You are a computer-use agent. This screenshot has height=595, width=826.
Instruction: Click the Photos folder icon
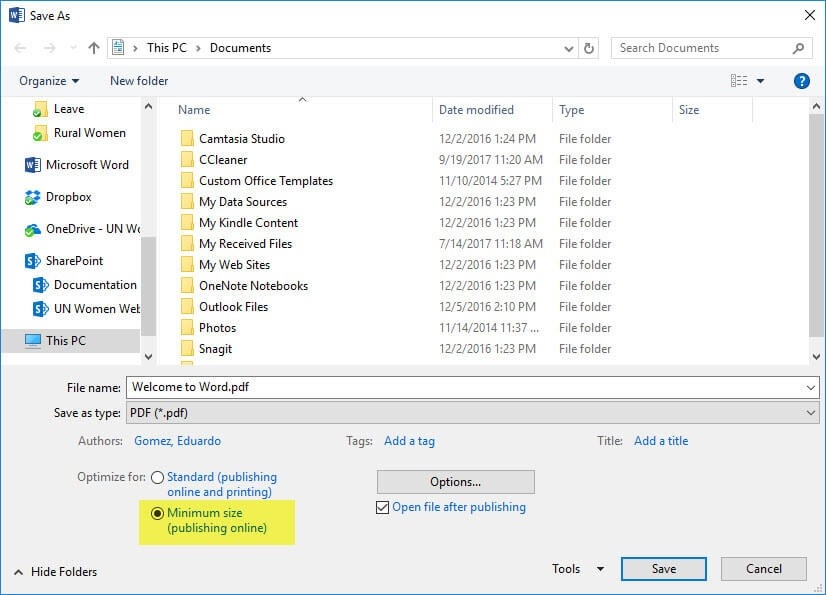[x=187, y=328]
